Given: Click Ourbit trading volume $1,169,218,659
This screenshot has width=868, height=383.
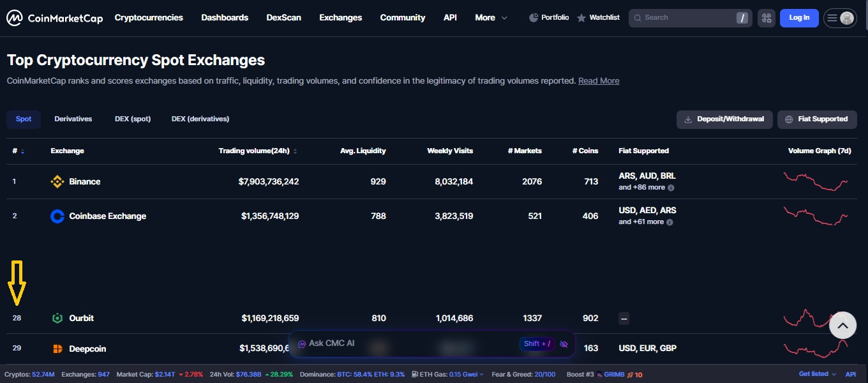Looking at the screenshot, I should point(270,318).
